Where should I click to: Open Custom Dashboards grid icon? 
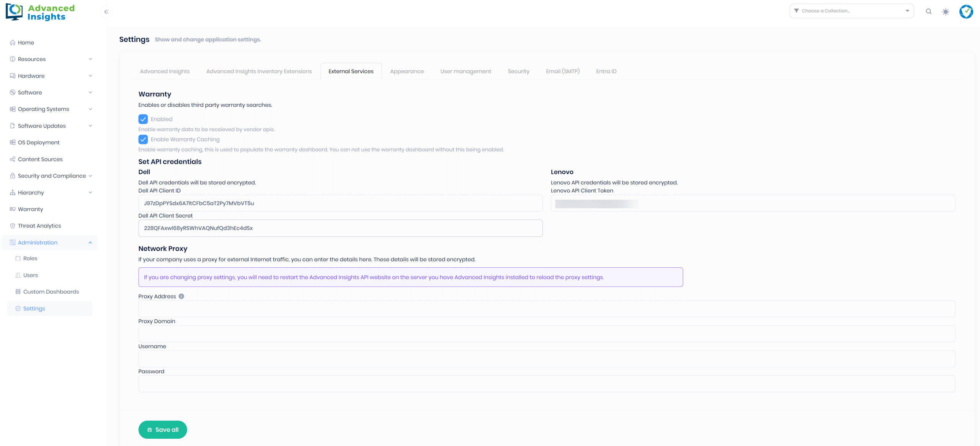pos(18,292)
